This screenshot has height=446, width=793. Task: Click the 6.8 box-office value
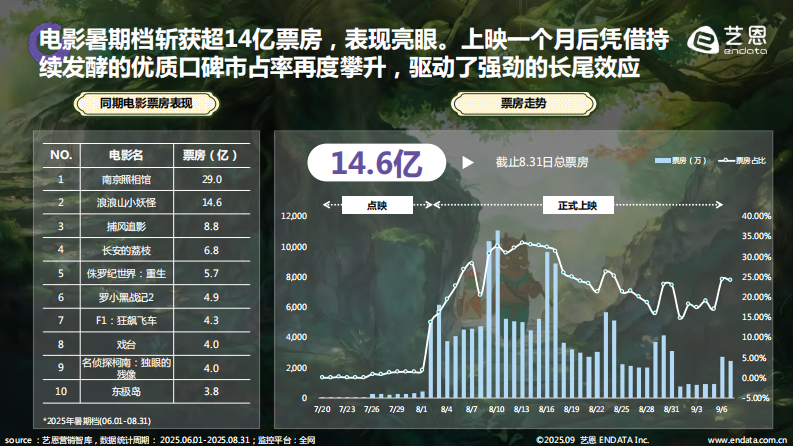click(x=211, y=250)
